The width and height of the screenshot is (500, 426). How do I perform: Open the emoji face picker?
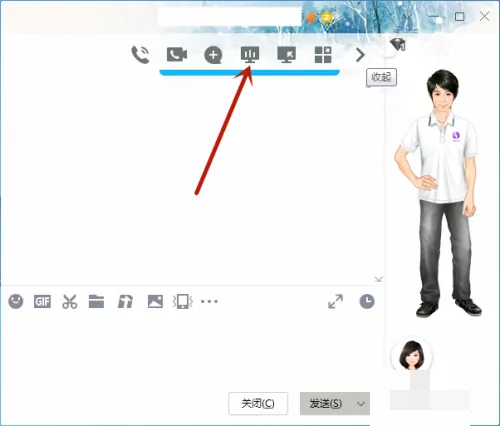point(16,302)
